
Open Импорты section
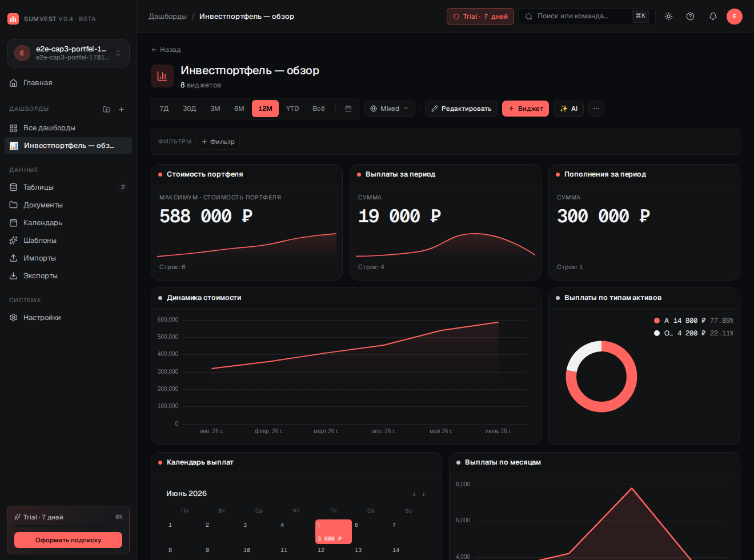[68, 258]
